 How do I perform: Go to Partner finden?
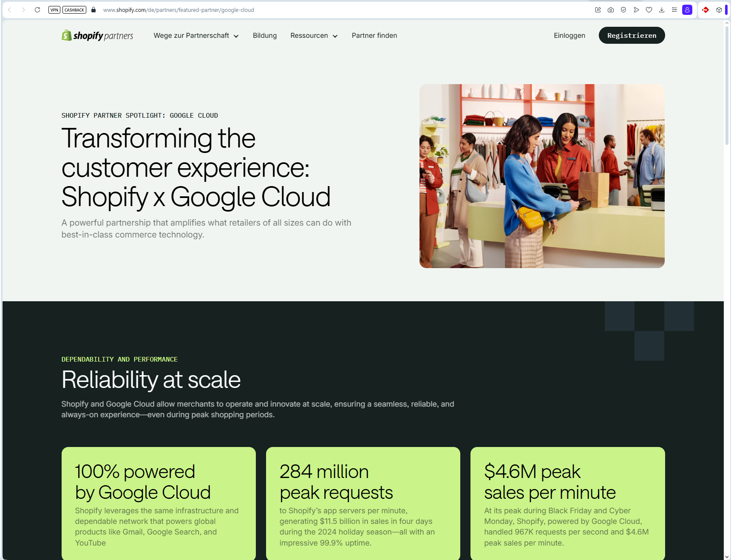[x=374, y=36]
